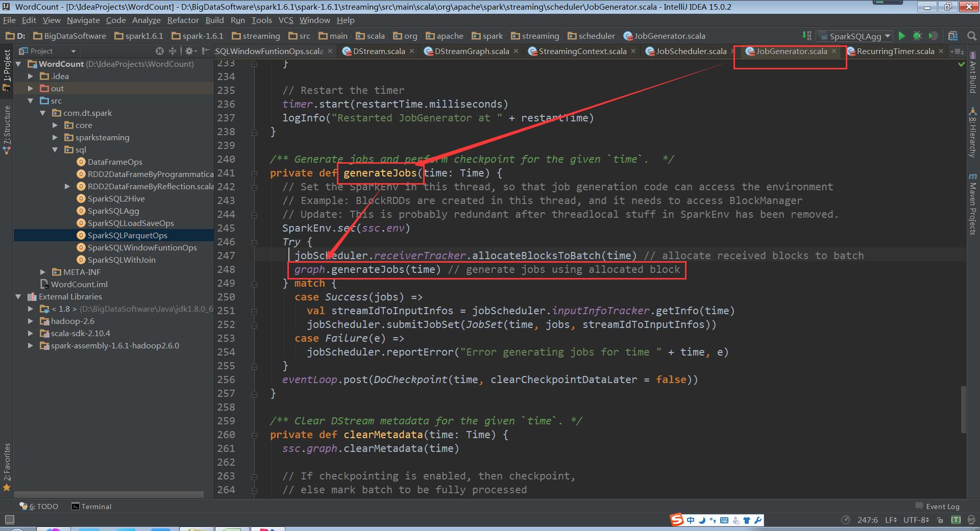The height and width of the screenshot is (531, 980).
Task: Hide the Project panel with the hide icon
Action: [x=205, y=51]
